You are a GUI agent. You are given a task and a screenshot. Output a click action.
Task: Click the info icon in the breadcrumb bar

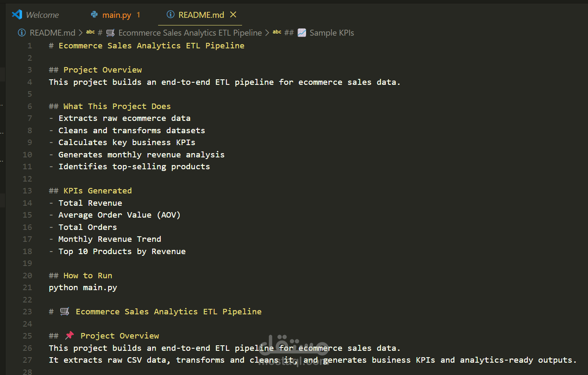click(22, 33)
